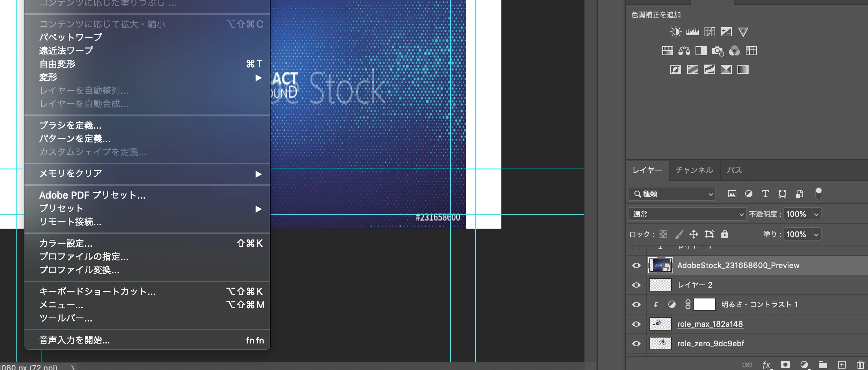Create new fill or adjustment layer from the footer
The width and height of the screenshot is (868, 370).
click(x=804, y=365)
